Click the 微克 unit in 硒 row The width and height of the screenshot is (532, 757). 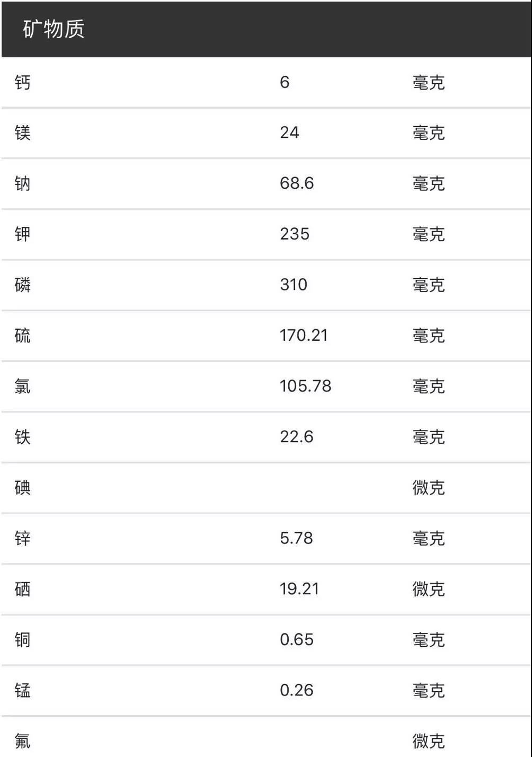point(428,589)
